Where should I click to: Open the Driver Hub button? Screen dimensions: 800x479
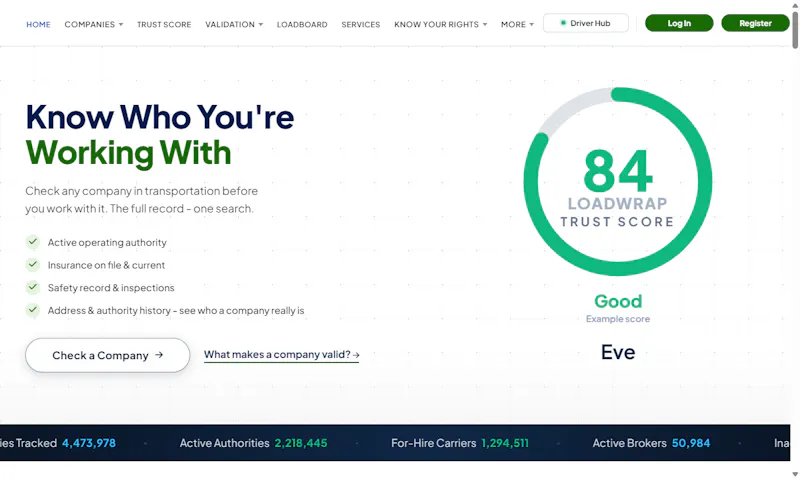(x=586, y=23)
